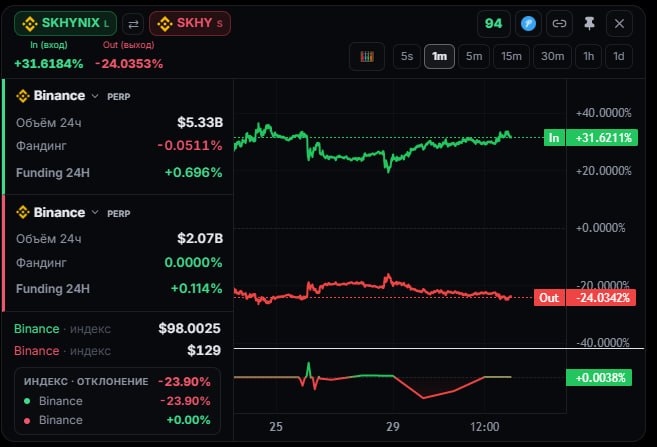Click the 12:00 time axis label

point(484,427)
